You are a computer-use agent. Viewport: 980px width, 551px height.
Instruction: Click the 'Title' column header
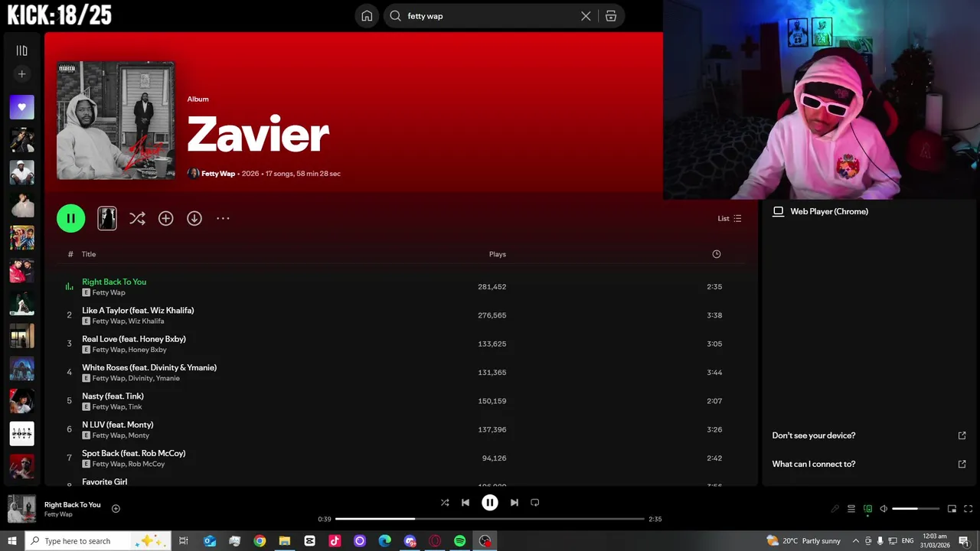[89, 254]
